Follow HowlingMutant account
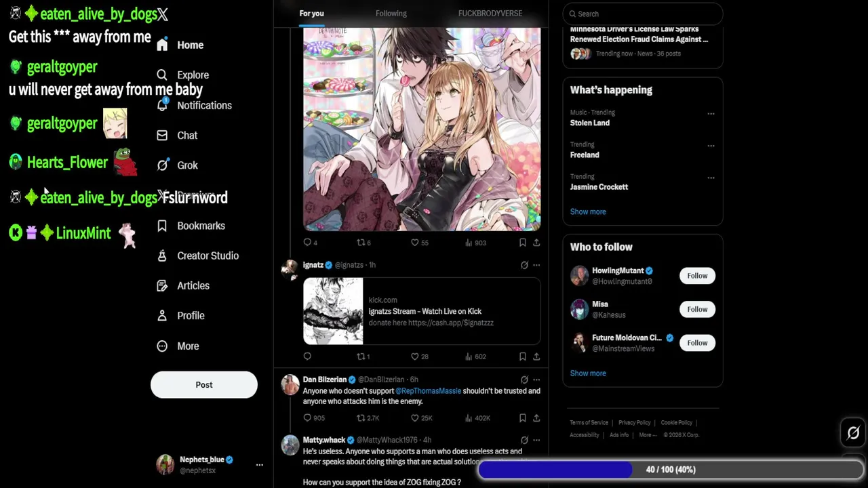The height and width of the screenshot is (488, 868). click(697, 276)
